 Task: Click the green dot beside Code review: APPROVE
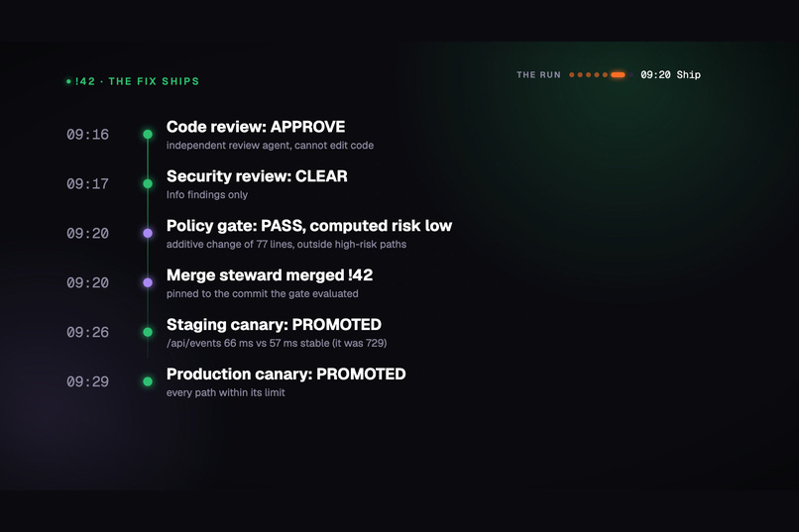coord(148,135)
